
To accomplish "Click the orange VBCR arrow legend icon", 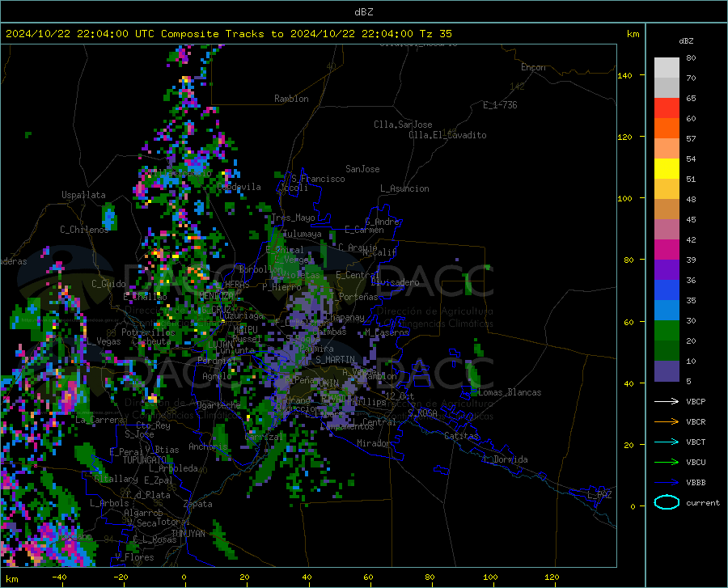I will tap(667, 421).
